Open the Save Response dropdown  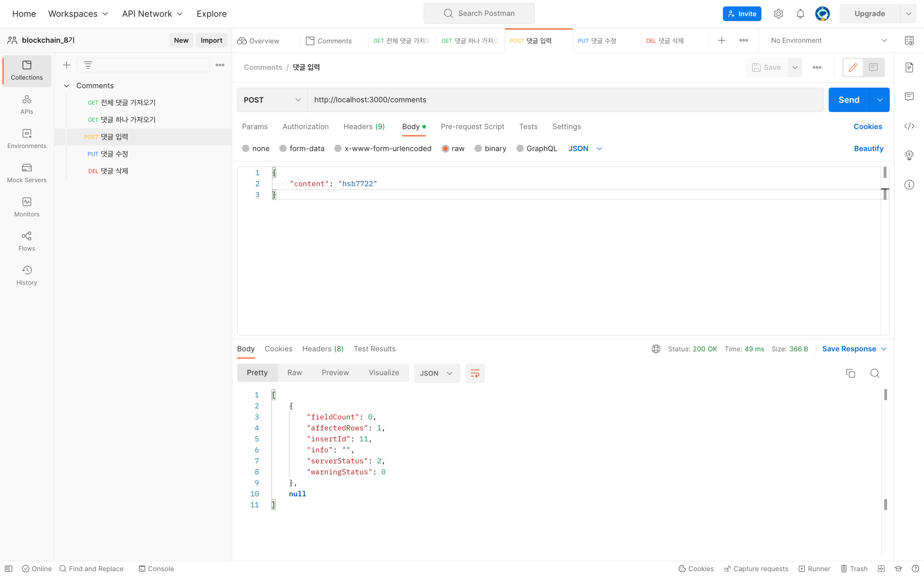(855, 349)
